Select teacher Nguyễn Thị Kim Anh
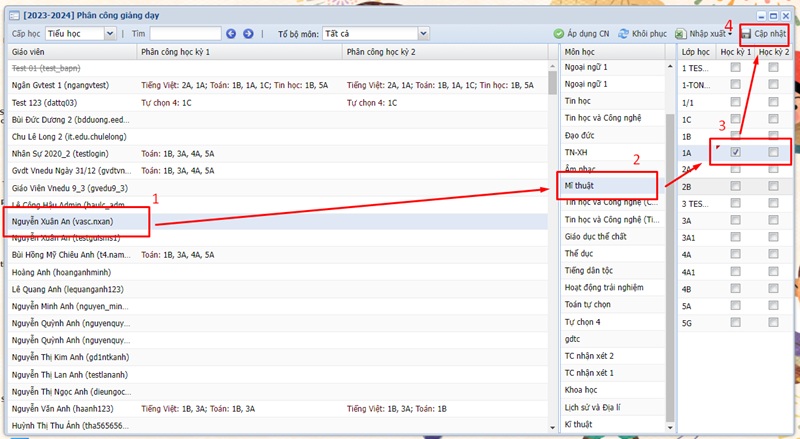 point(70,357)
